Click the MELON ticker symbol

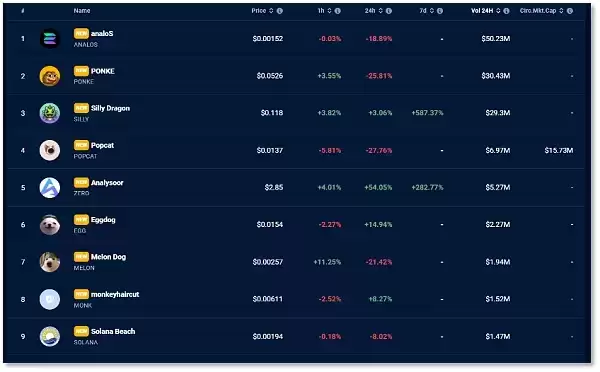tap(84, 268)
